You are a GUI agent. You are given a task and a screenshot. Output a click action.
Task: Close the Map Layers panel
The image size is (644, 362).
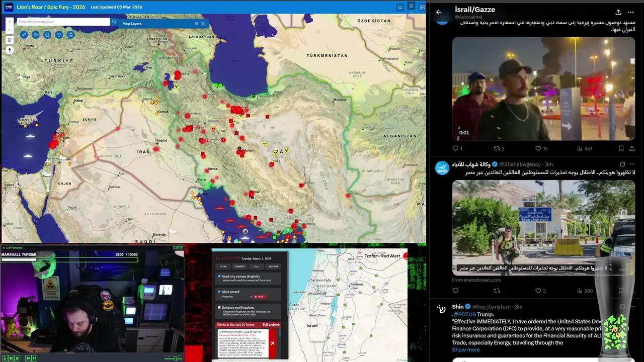click(203, 24)
